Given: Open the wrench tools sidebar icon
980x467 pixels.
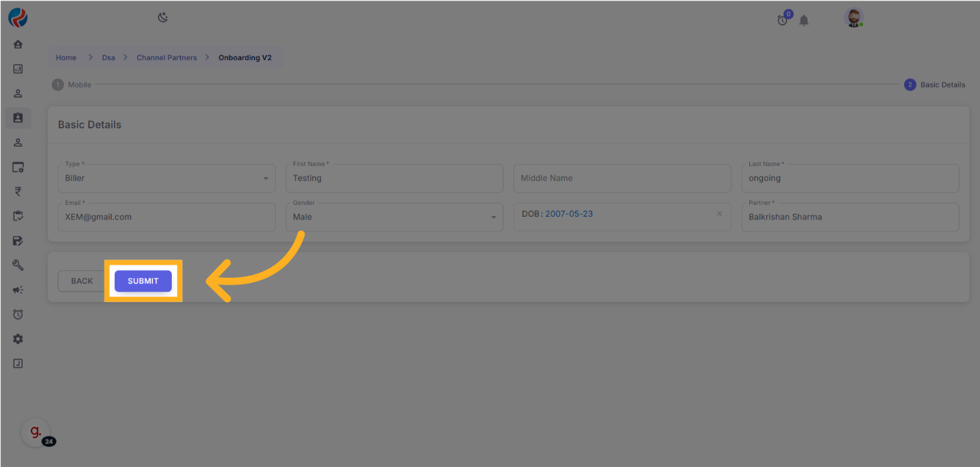Looking at the screenshot, I should [18, 265].
